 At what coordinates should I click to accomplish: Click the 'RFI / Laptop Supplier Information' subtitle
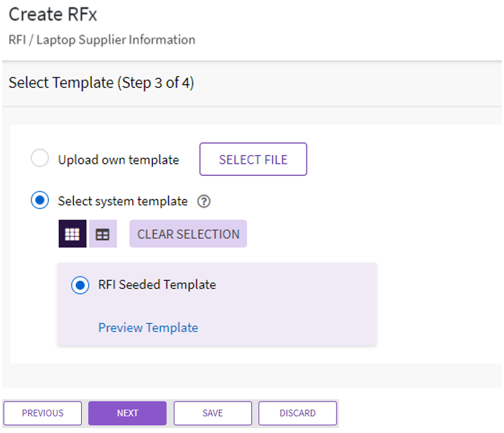[x=101, y=39]
